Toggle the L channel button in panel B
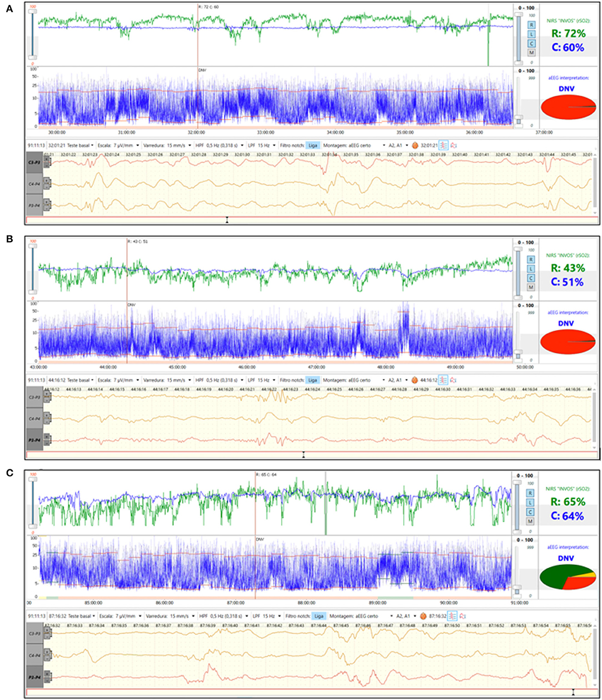Viewport: 602px width, 700px height. click(530, 268)
